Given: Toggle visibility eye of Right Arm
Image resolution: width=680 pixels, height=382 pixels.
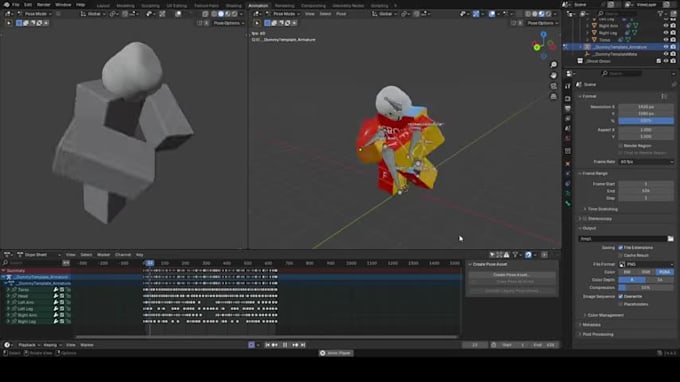Looking at the screenshot, I should 666,26.
